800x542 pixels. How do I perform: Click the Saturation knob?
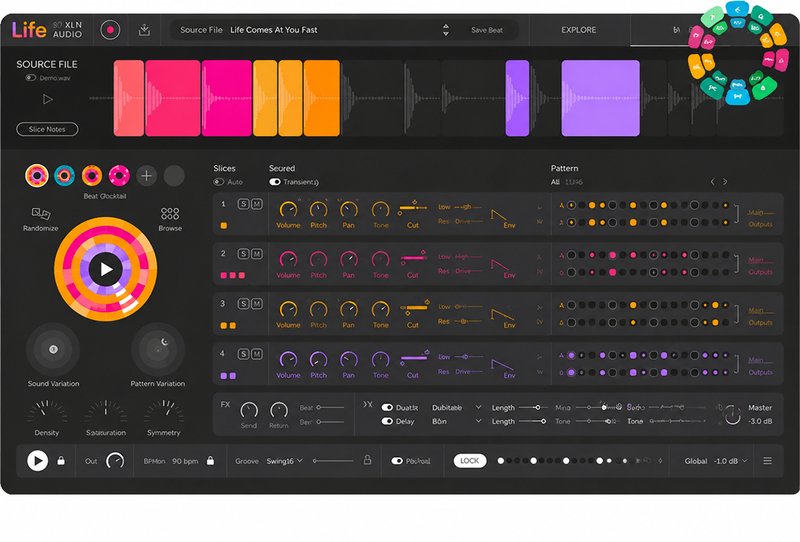click(x=106, y=412)
